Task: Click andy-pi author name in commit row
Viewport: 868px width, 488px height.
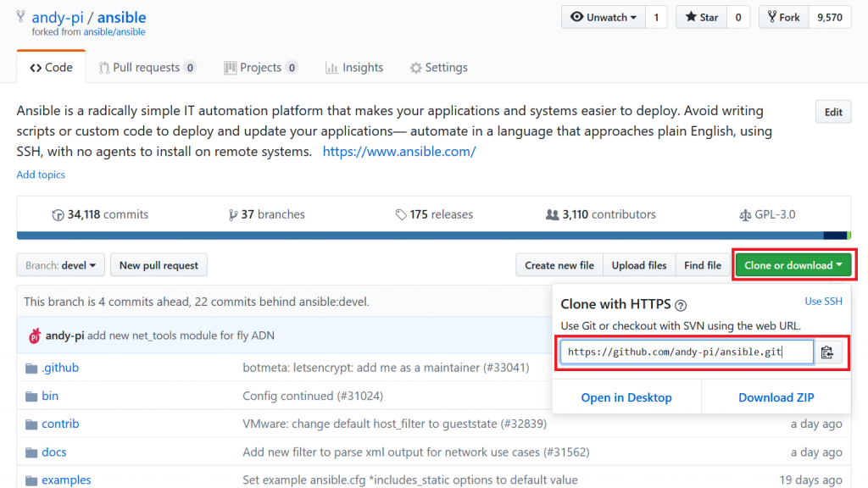Action: point(64,335)
